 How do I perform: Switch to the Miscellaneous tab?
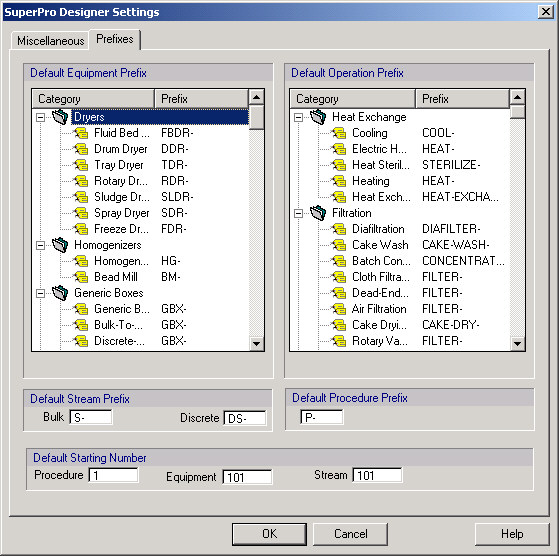click(x=50, y=41)
